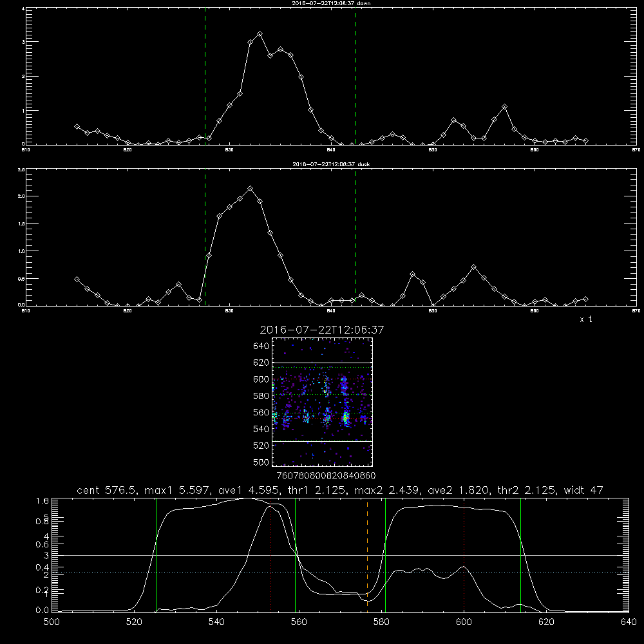This screenshot has height=644, width=644.
Task: Click the 580 label on the image y-axis
Action: (x=261, y=396)
